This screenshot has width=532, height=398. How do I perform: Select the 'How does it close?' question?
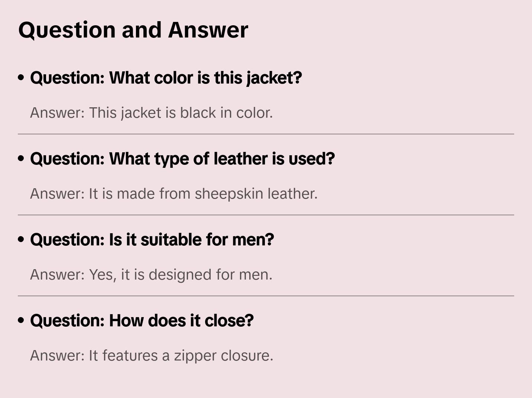tap(142, 321)
